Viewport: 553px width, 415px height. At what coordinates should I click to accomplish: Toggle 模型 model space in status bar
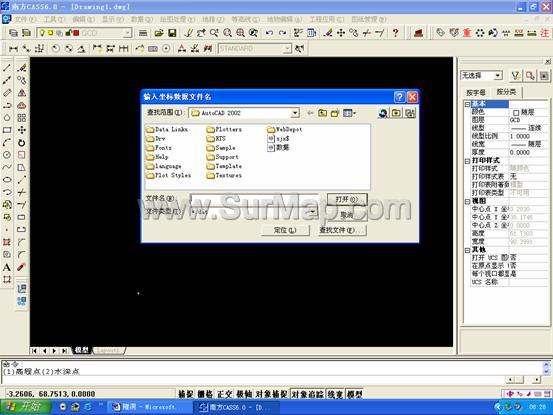tap(355, 394)
